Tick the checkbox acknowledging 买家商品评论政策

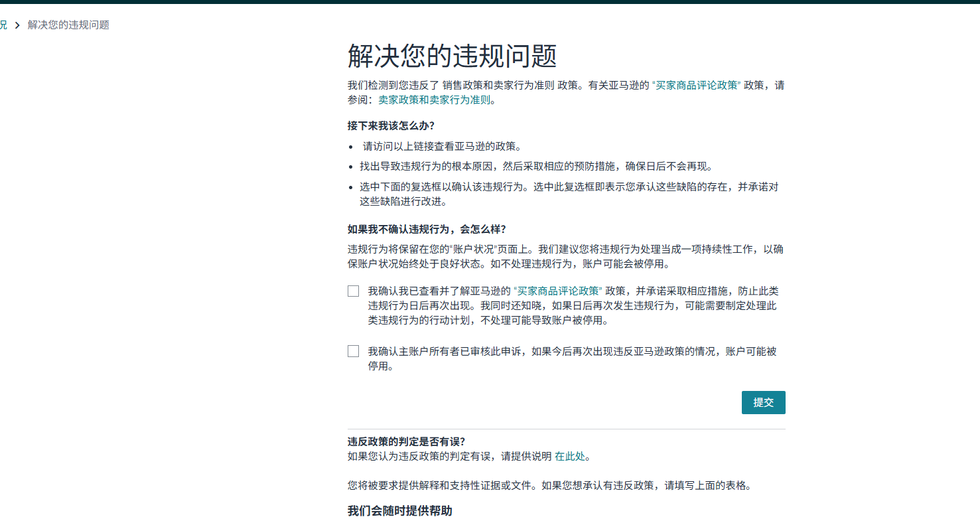(x=353, y=291)
